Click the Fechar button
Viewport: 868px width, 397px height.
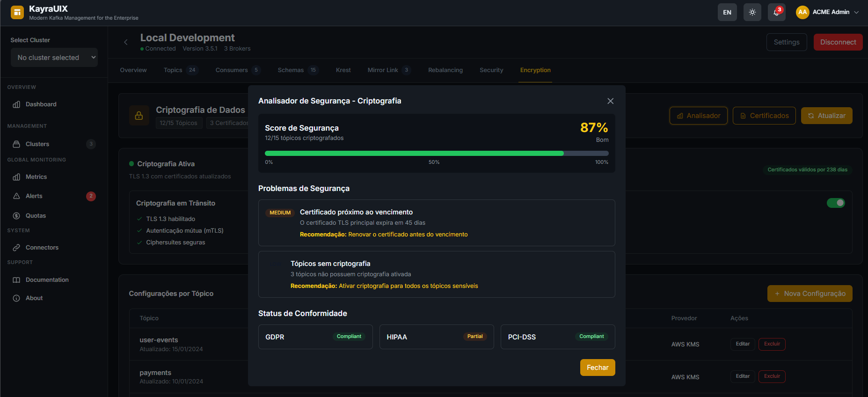pos(598,368)
